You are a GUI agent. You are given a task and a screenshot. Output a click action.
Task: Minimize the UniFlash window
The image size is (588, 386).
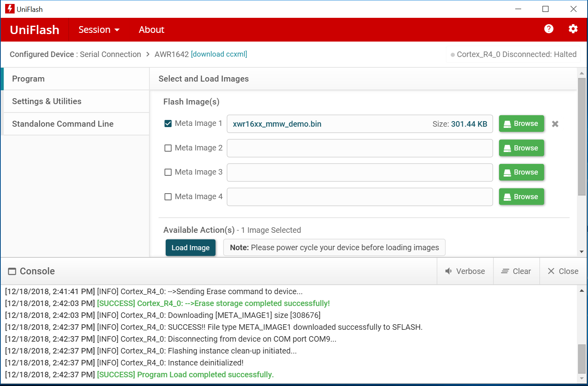point(518,9)
